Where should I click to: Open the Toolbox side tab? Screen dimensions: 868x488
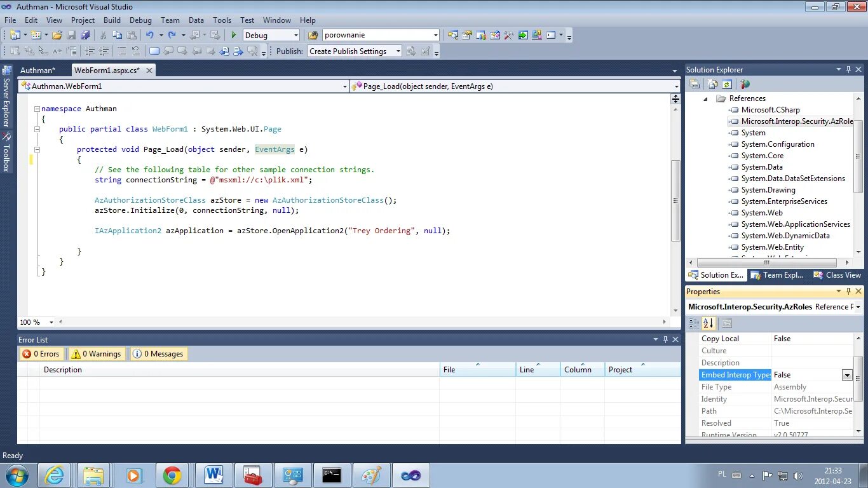[6, 152]
